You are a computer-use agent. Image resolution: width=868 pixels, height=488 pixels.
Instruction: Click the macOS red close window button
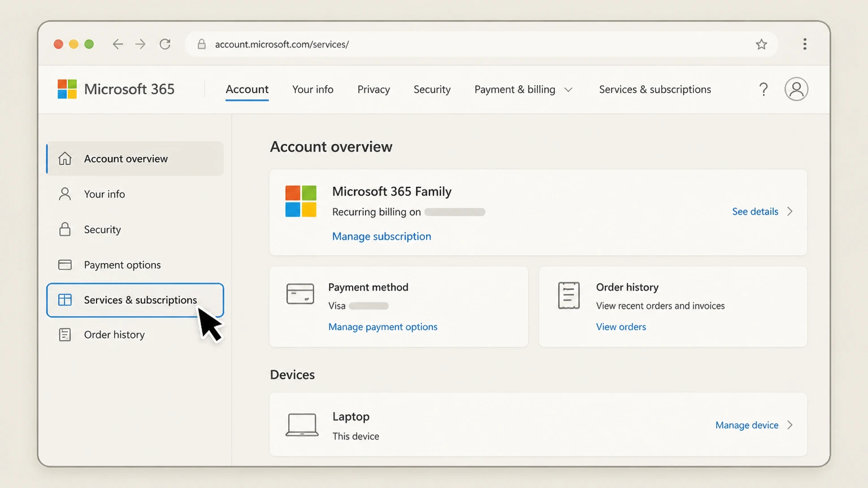[x=58, y=44]
